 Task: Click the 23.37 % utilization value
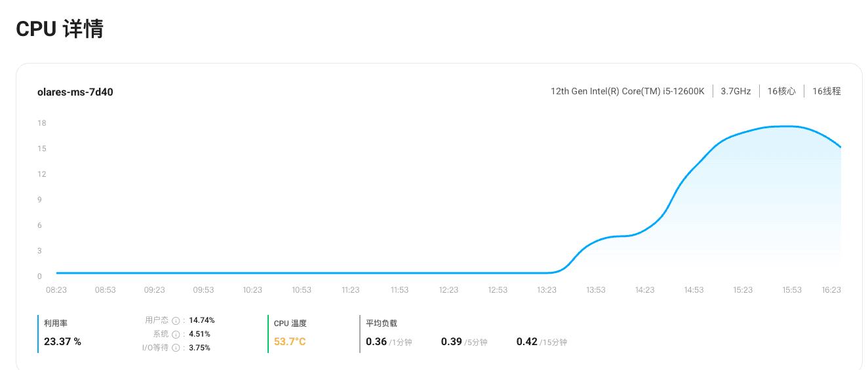[x=62, y=341]
